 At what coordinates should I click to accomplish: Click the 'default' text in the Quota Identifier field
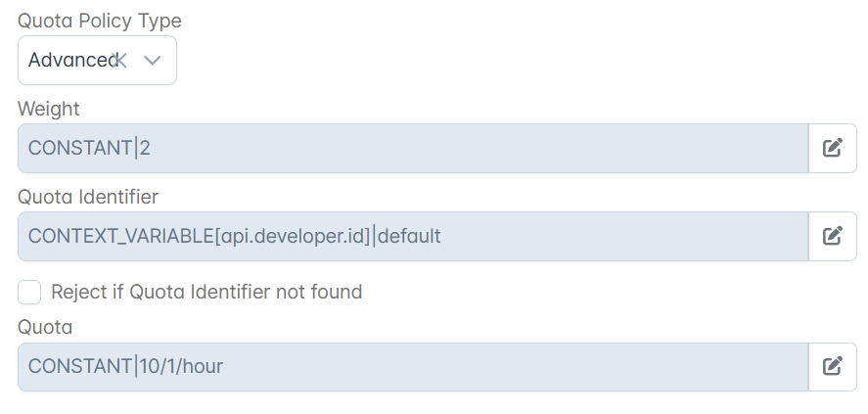click(x=409, y=236)
